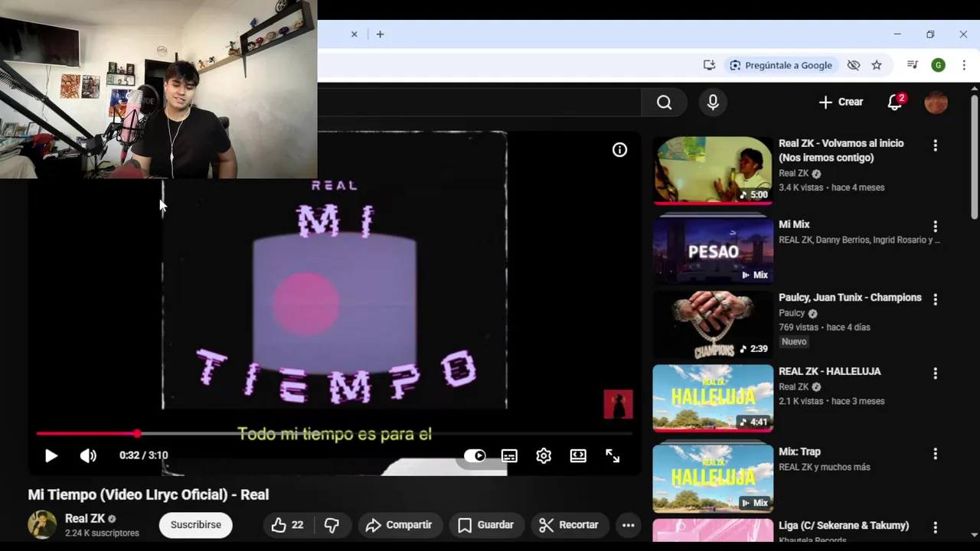
Task: Share the video via Compartir
Action: [x=399, y=525]
